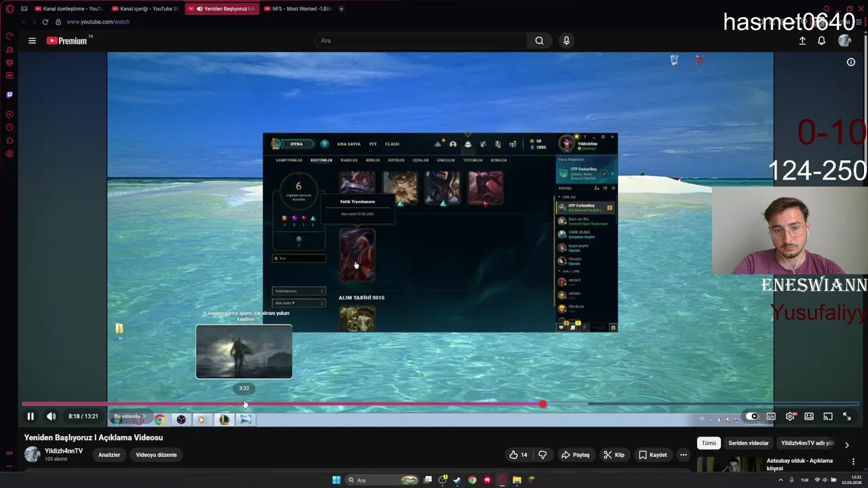Open the channel avatar below the video
The height and width of the screenshot is (488, 868).
tap(32, 455)
